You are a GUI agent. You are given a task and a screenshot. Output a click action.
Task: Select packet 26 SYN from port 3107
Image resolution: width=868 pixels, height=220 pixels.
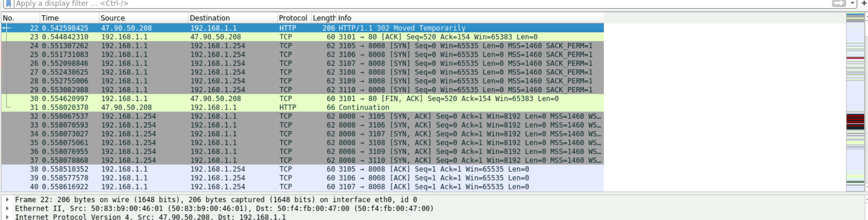point(303,63)
